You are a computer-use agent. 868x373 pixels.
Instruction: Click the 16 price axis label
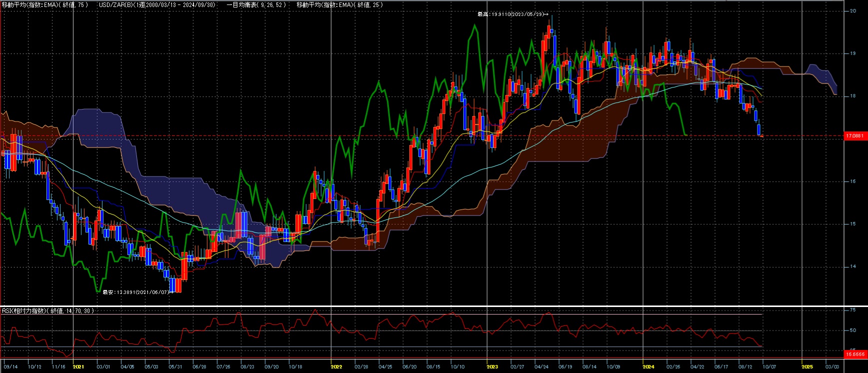point(853,181)
